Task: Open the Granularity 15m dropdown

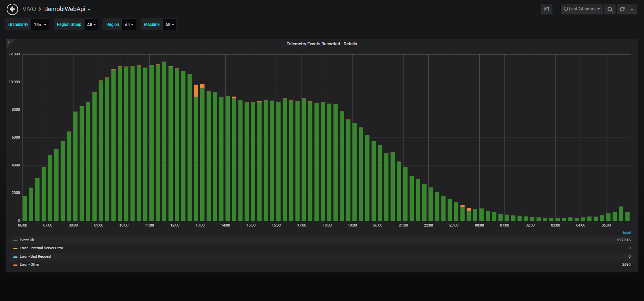Action: (x=40, y=24)
